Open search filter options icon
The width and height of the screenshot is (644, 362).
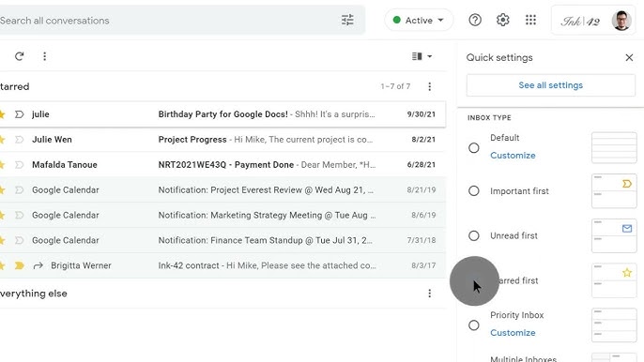tap(347, 20)
